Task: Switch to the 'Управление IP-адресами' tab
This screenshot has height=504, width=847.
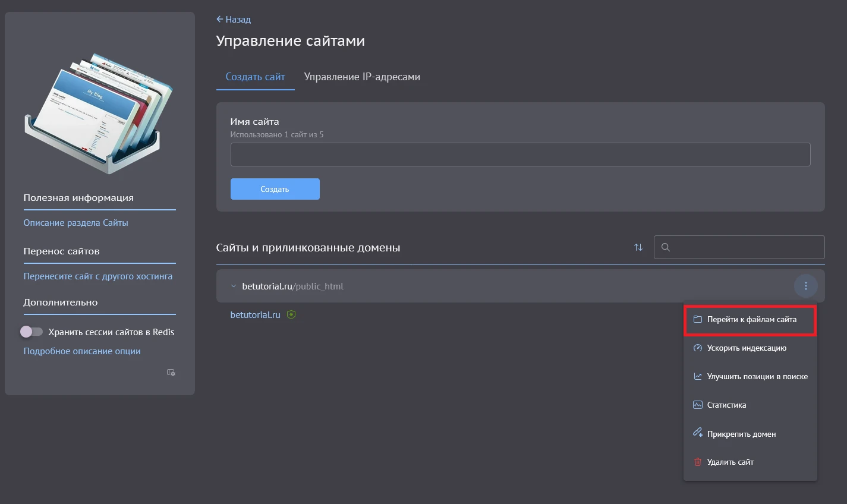Action: click(363, 77)
